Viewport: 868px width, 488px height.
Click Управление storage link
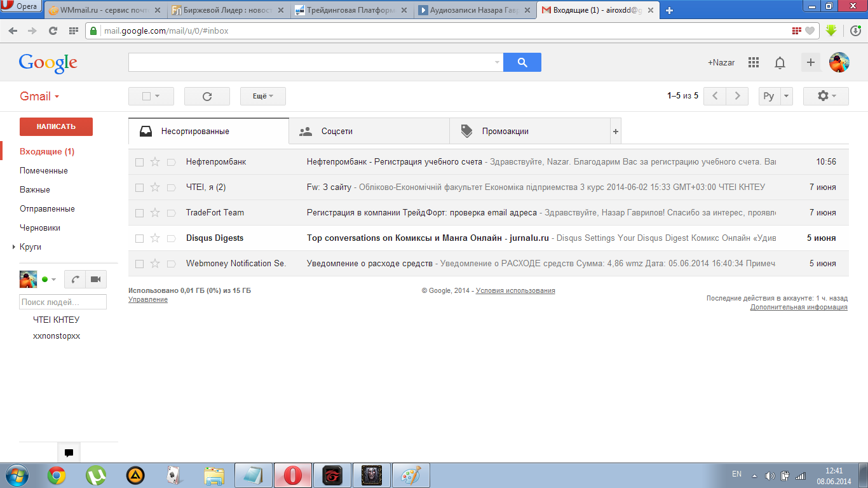pyautogui.click(x=148, y=299)
